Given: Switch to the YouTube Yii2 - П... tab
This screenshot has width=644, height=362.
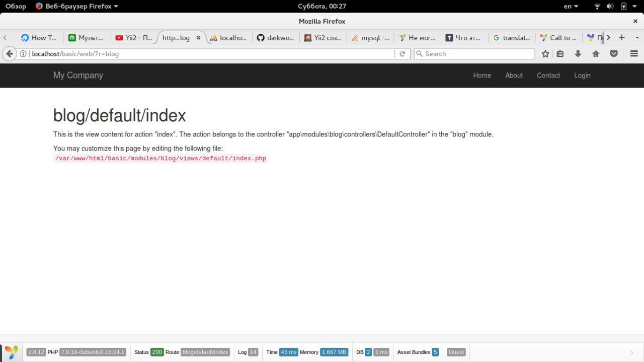Looking at the screenshot, I should (x=133, y=38).
